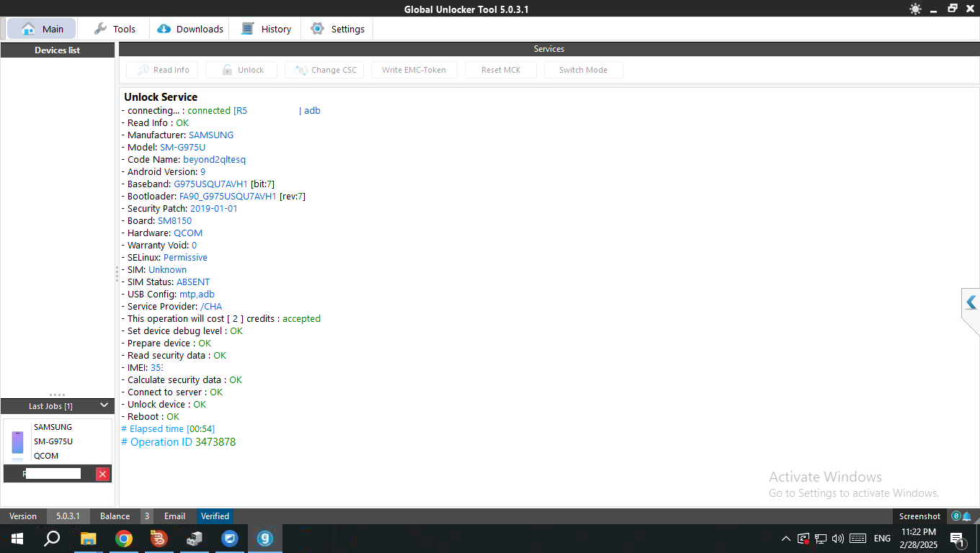The width and height of the screenshot is (980, 553).
Task: Click SAMSUNG label in Last Jobs
Action: click(x=53, y=427)
